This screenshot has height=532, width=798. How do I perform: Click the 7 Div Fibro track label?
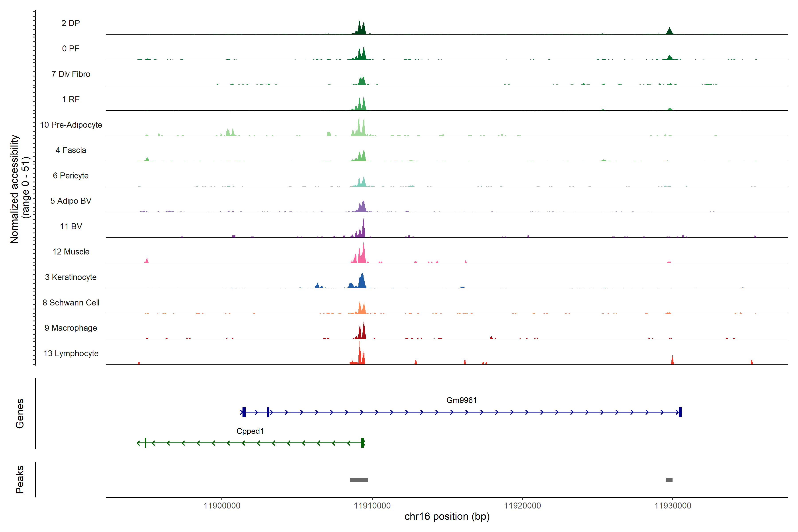click(71, 74)
